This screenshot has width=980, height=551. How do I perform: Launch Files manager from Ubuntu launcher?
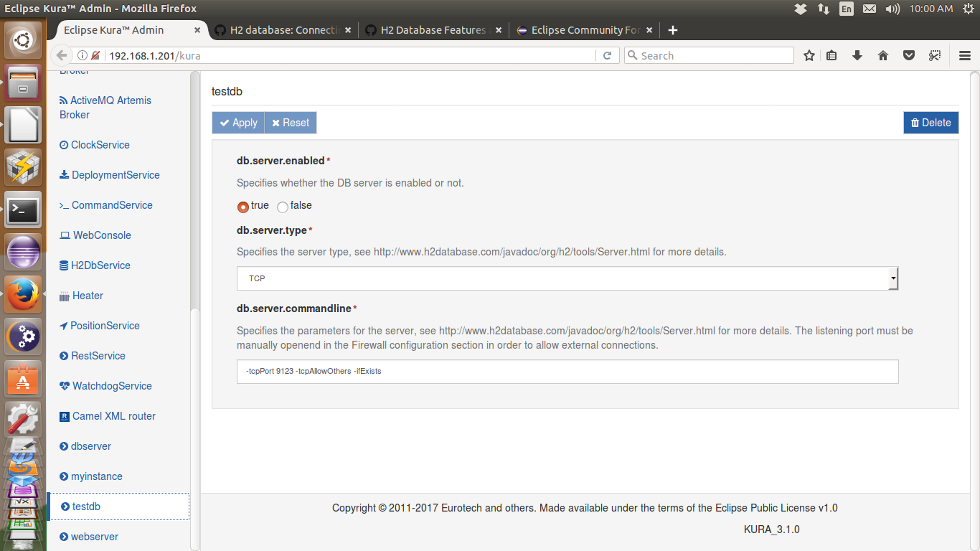point(23,83)
